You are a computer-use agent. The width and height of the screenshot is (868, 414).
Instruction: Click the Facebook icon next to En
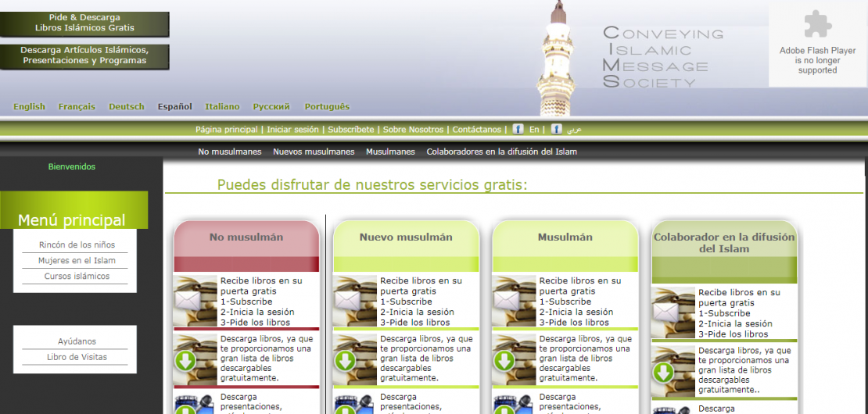(518, 129)
